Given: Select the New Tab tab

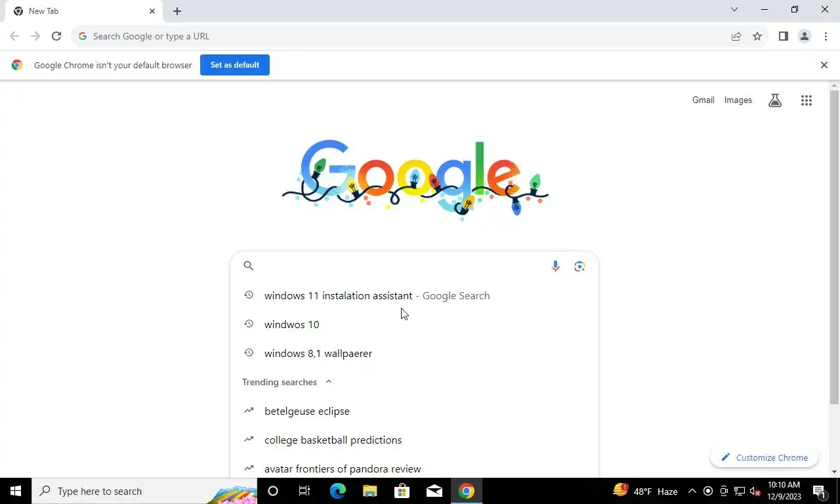Looking at the screenshot, I should [83, 11].
